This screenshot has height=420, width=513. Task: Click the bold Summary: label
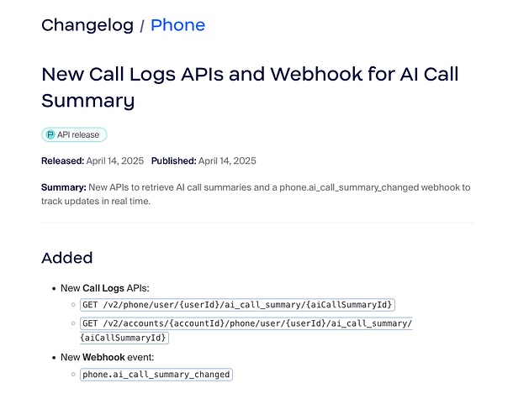click(x=64, y=187)
